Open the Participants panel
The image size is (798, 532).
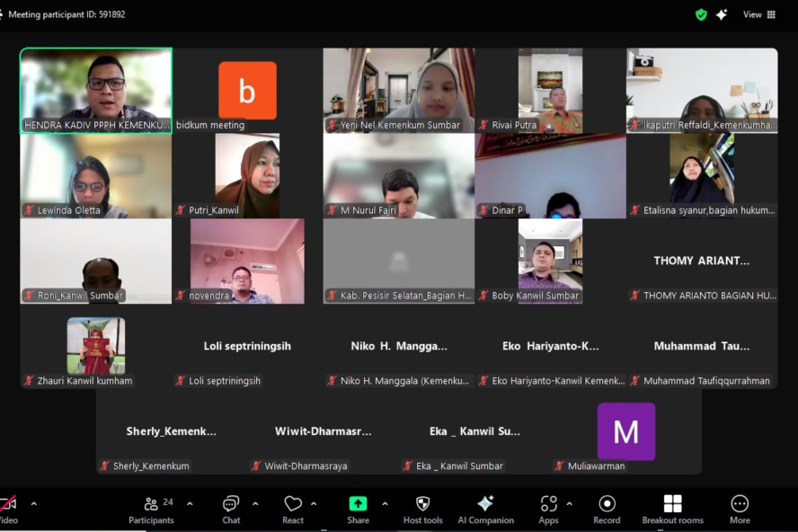(151, 509)
